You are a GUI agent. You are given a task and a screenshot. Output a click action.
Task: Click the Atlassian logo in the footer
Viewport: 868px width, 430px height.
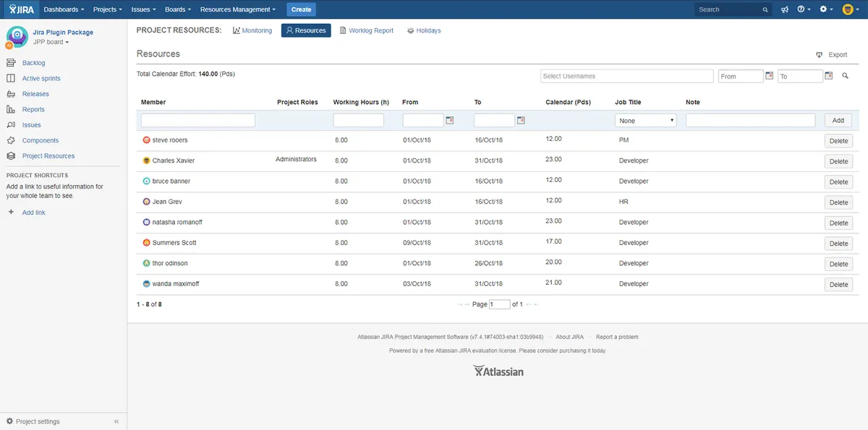point(498,371)
